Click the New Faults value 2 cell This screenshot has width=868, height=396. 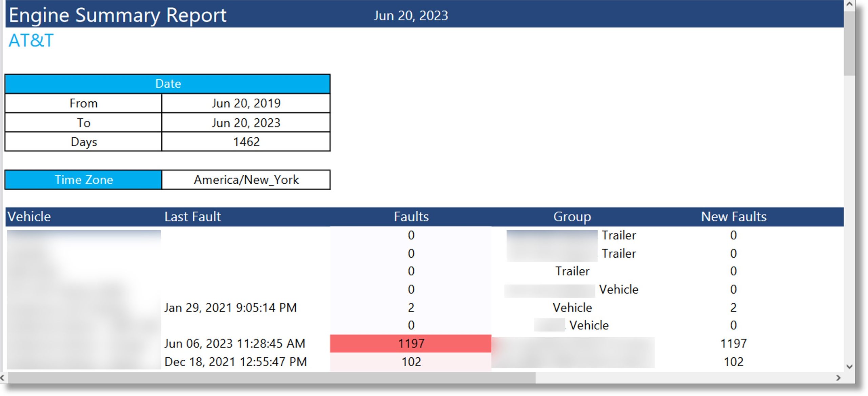[733, 308]
